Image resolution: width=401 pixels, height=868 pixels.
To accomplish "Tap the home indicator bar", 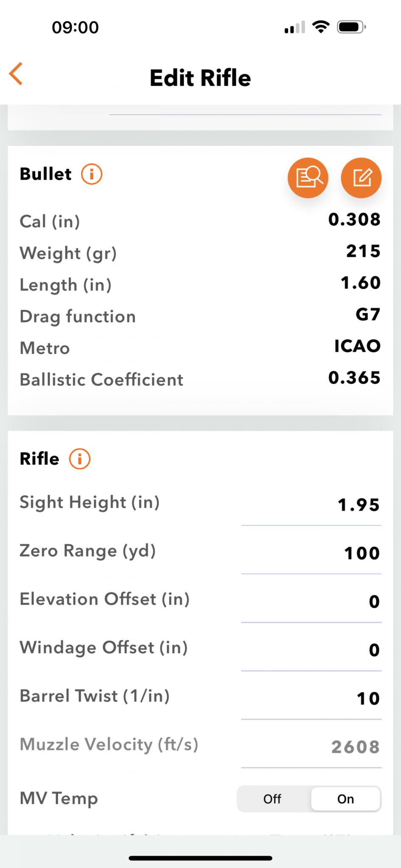I will tap(200, 858).
